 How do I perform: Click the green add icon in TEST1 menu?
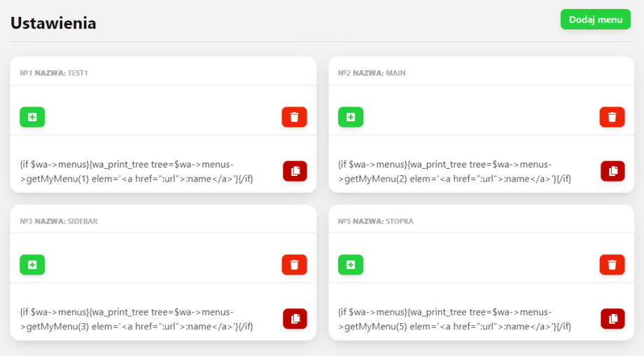pos(32,117)
